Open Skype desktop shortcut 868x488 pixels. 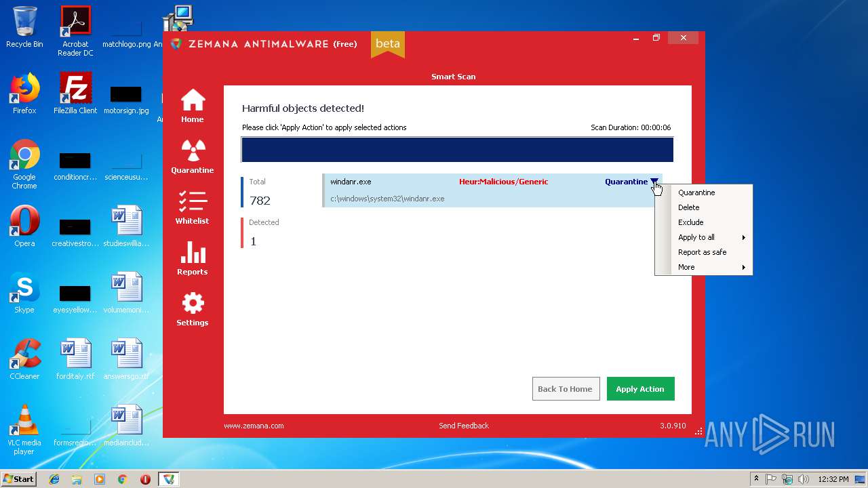pyautogui.click(x=24, y=293)
